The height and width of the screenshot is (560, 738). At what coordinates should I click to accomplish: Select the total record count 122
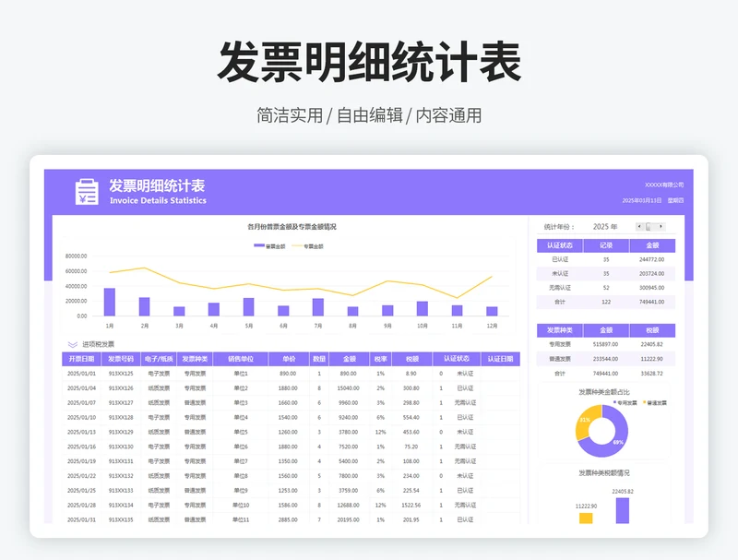(606, 302)
